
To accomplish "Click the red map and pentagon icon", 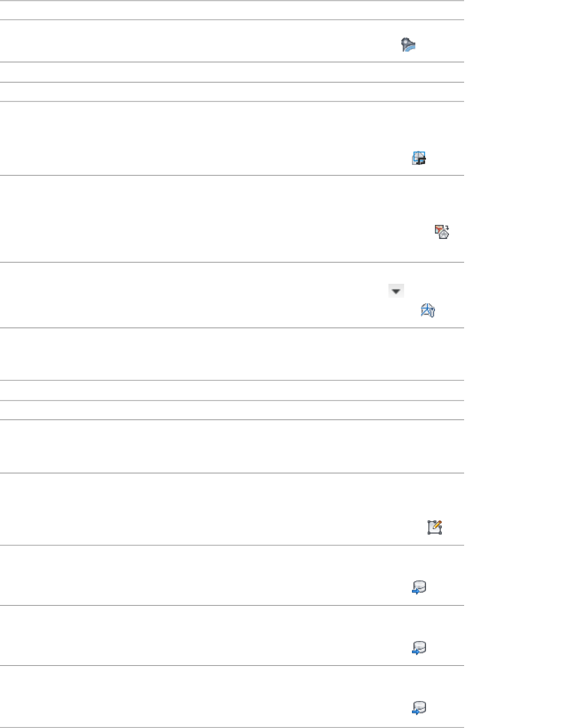I will [x=442, y=232].
